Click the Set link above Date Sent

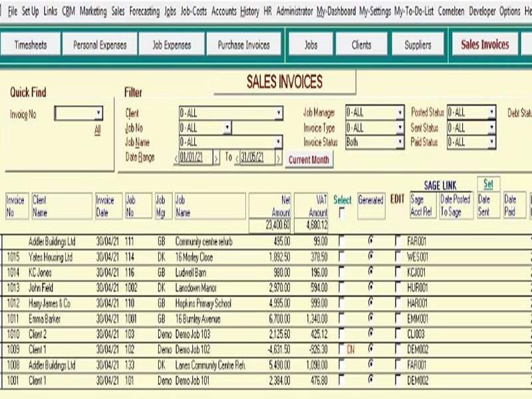click(x=488, y=184)
